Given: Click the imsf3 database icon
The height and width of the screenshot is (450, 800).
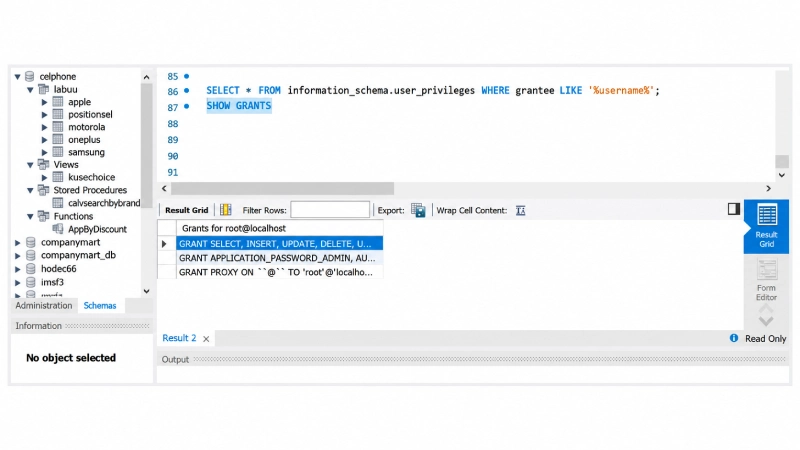Looking at the screenshot, I should tap(31, 282).
